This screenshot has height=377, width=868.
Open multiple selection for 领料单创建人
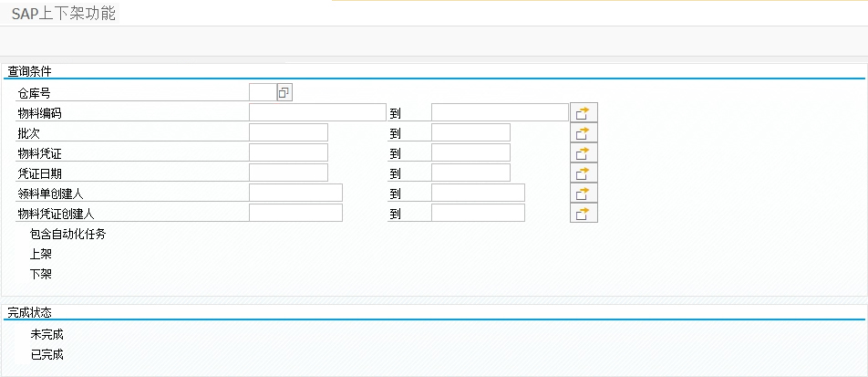[x=583, y=193]
